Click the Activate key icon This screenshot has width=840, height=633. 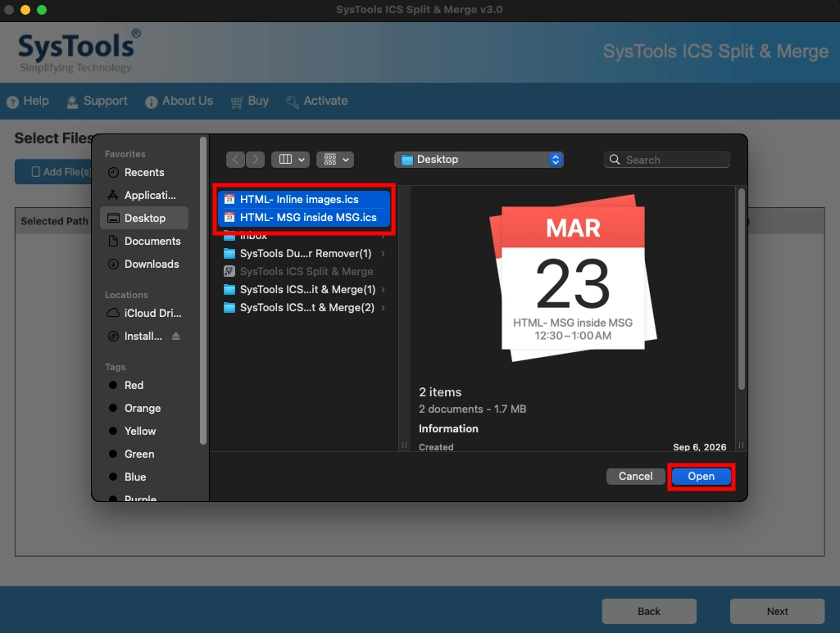click(292, 102)
